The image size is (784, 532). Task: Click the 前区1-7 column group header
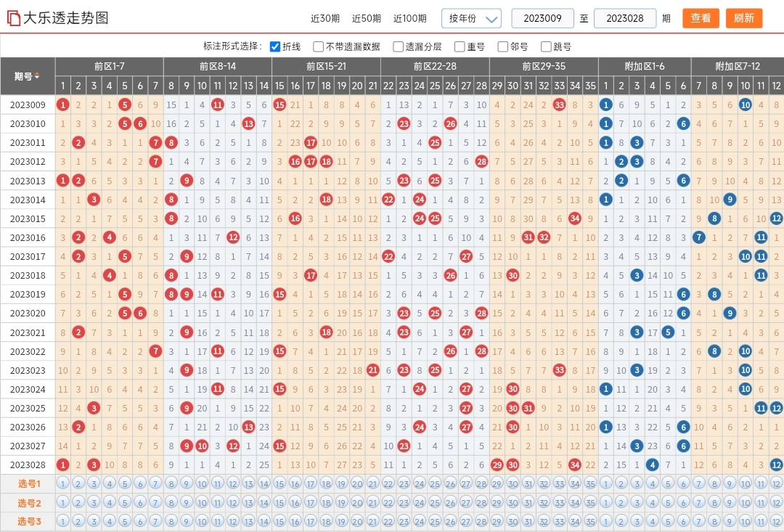(x=110, y=67)
